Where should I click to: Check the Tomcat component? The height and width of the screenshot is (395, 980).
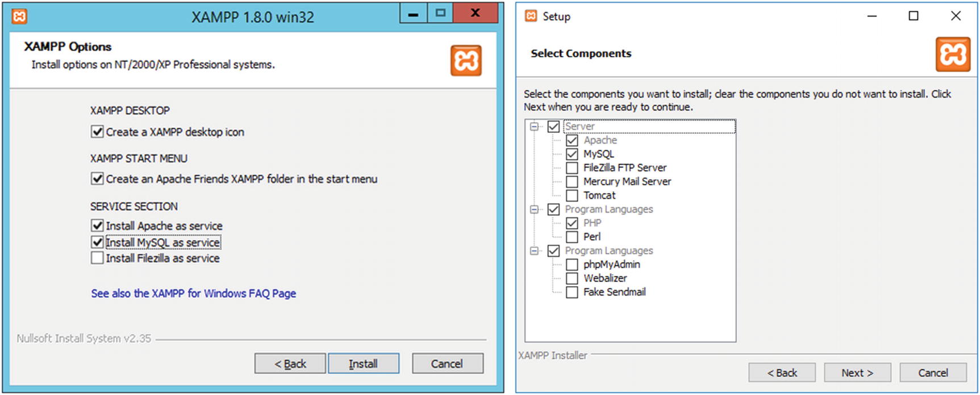(x=572, y=195)
